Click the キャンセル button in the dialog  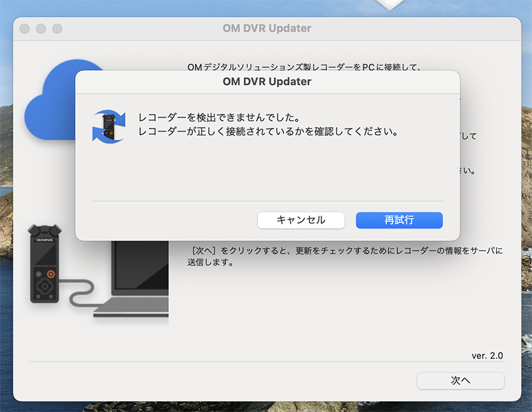point(301,220)
